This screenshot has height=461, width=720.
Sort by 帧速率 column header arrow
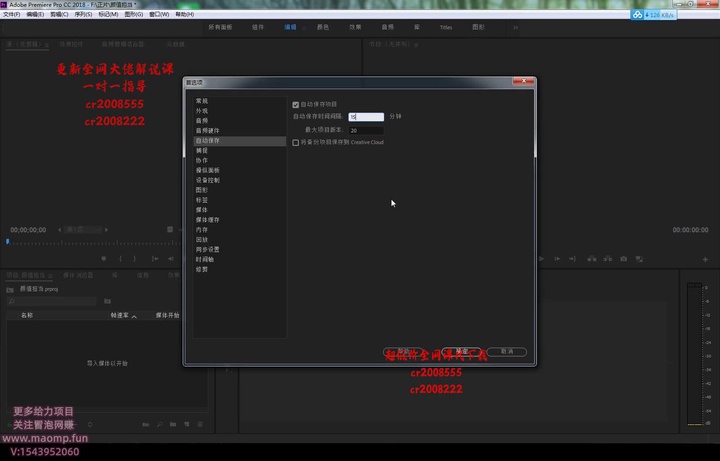134,316
